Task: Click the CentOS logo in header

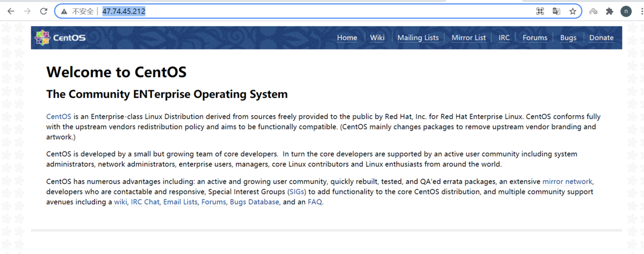Action: click(x=60, y=38)
